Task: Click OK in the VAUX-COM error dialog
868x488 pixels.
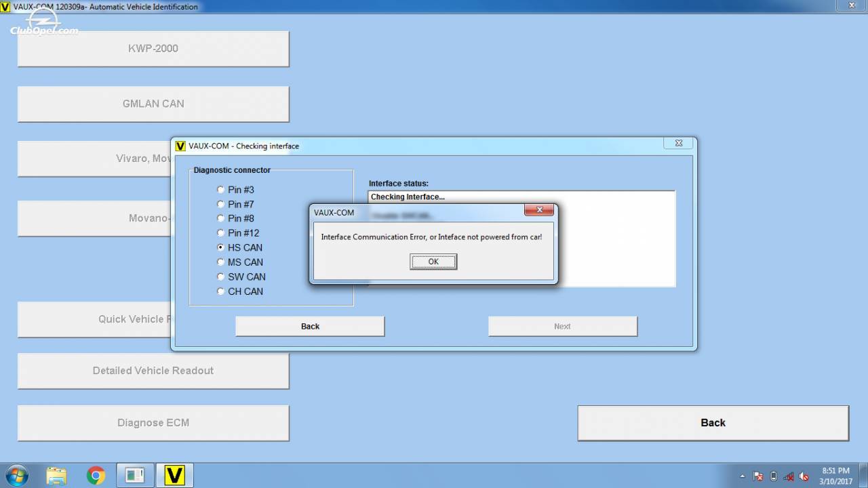Action: (x=433, y=262)
